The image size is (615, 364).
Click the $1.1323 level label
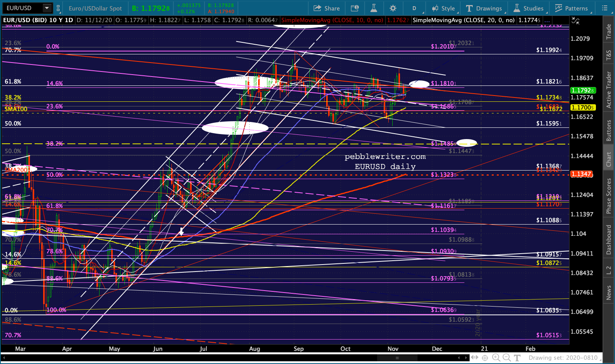[x=444, y=175]
